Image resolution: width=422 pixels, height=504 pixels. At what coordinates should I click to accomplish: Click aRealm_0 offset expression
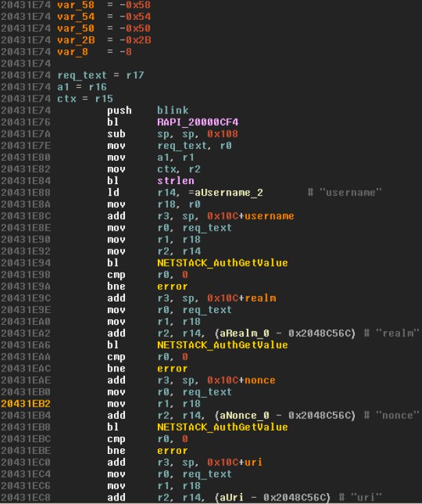[285, 333]
